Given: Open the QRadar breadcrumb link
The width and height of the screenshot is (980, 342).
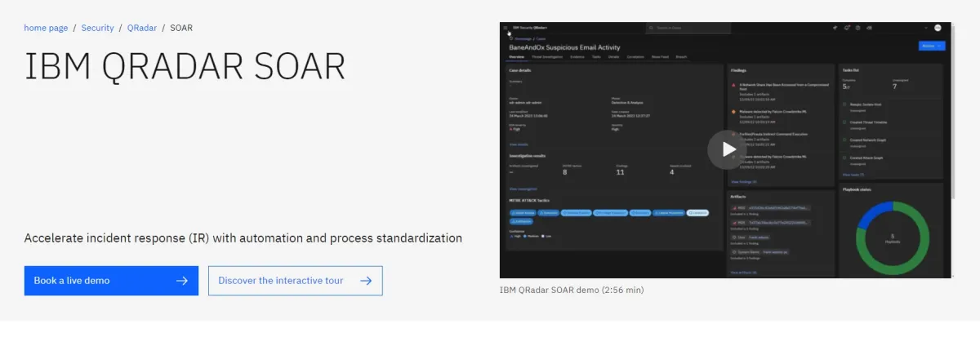Looking at the screenshot, I should pyautogui.click(x=142, y=28).
